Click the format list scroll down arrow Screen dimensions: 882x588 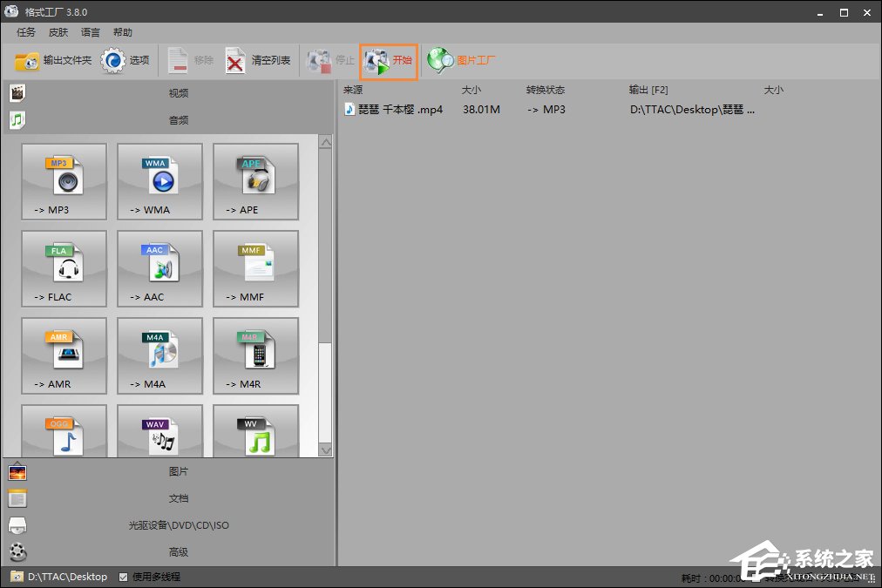(x=326, y=450)
